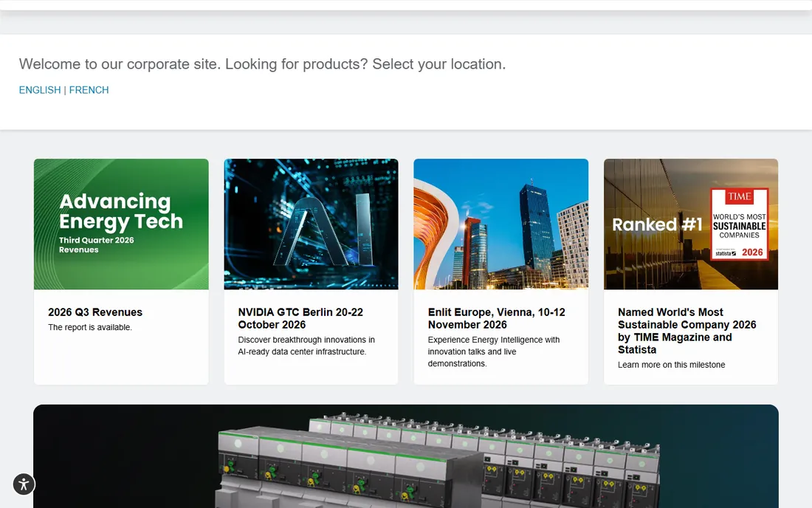Select the FRENCH language link
This screenshot has width=812, height=508.
tap(89, 90)
